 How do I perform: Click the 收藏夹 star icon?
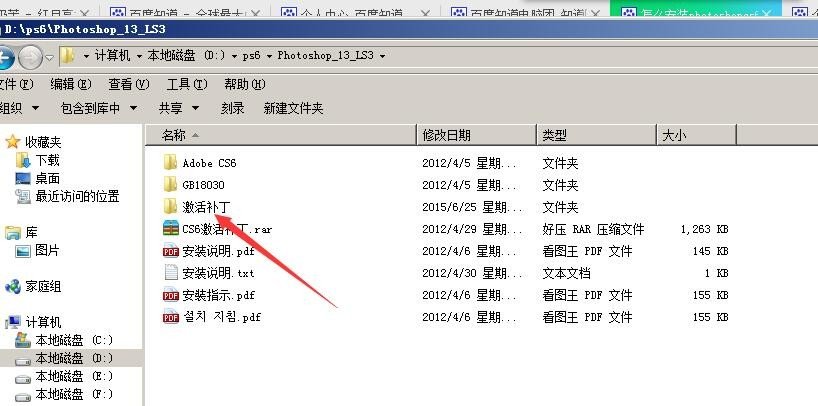(13, 141)
